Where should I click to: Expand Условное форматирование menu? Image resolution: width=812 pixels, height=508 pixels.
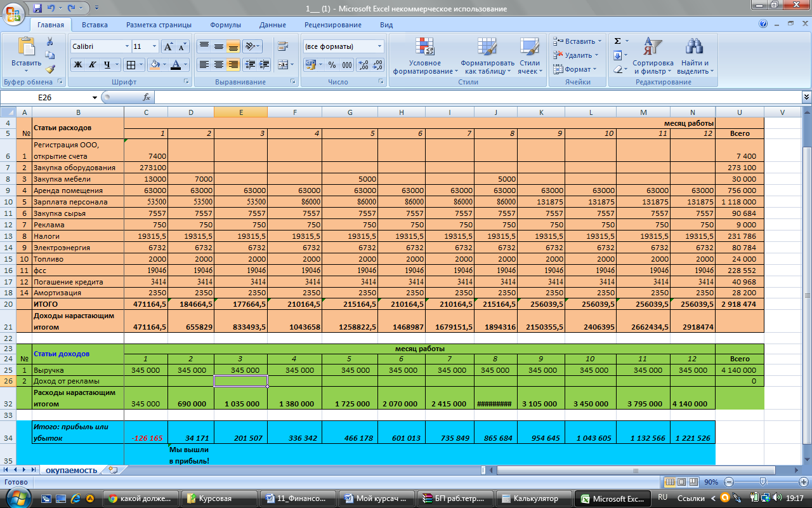click(x=424, y=56)
